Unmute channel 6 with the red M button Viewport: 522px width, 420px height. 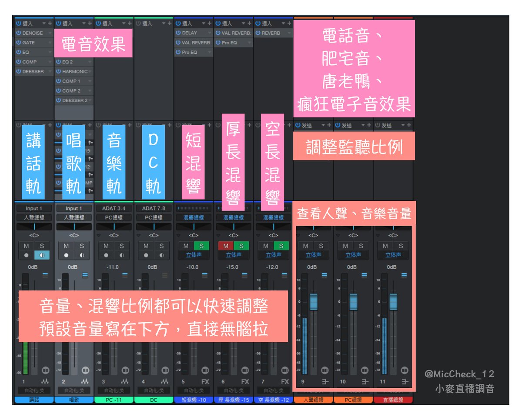(x=225, y=246)
